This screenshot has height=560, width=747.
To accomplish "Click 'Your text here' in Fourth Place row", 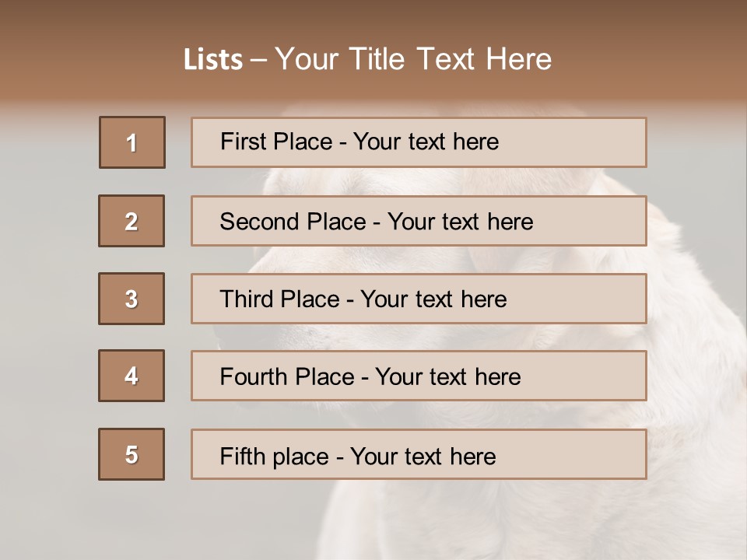I will click(447, 377).
